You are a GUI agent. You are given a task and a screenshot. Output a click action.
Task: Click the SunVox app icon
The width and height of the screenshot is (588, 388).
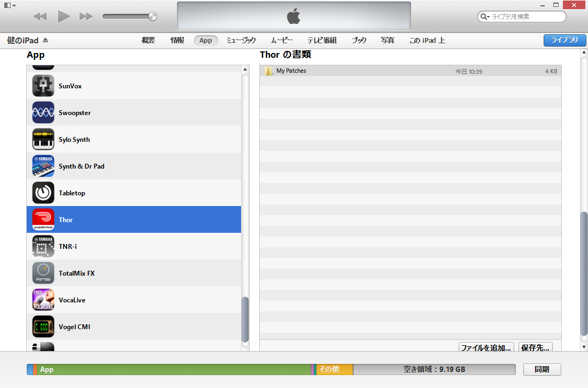click(43, 86)
